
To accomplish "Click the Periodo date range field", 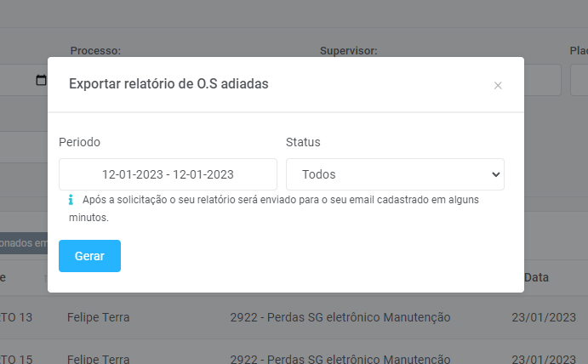I will coord(168,174).
